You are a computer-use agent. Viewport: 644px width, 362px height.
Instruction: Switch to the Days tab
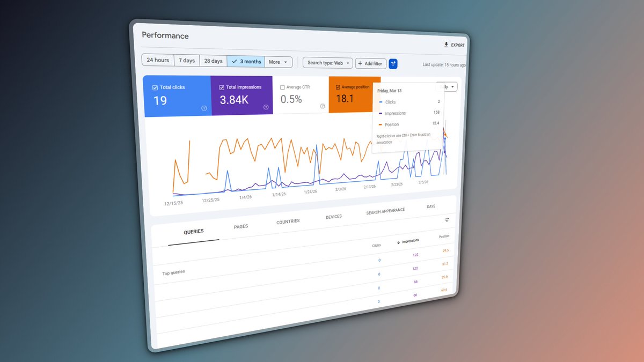click(x=431, y=206)
